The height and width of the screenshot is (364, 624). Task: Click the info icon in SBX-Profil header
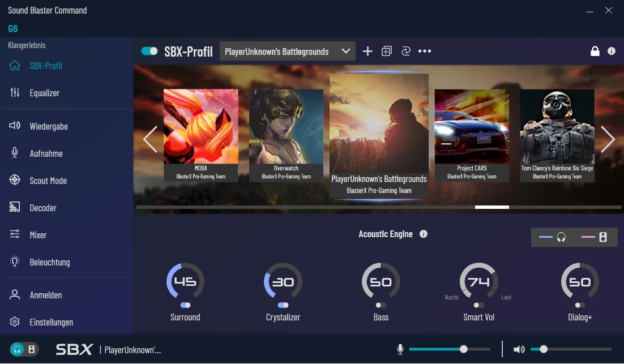(612, 51)
